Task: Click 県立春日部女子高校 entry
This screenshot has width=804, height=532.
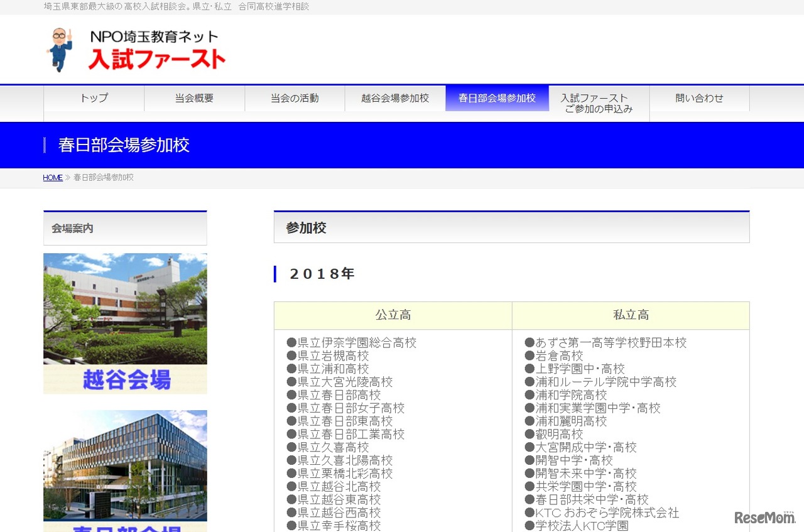Action: (345, 408)
